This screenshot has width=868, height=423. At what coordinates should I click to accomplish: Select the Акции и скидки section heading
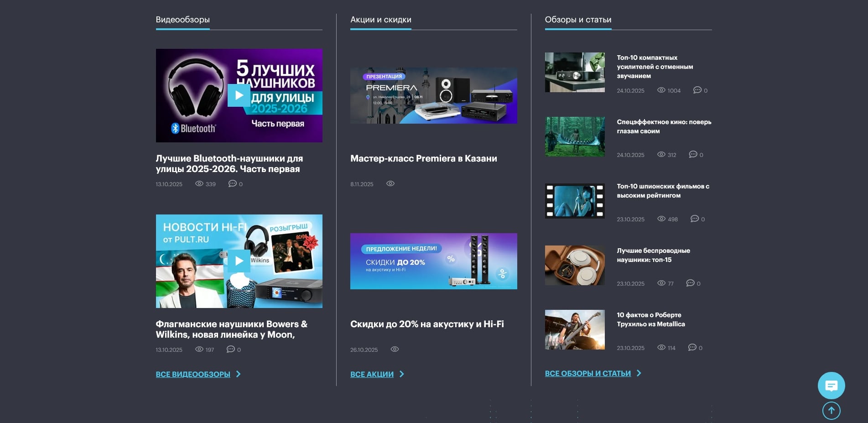tap(381, 20)
